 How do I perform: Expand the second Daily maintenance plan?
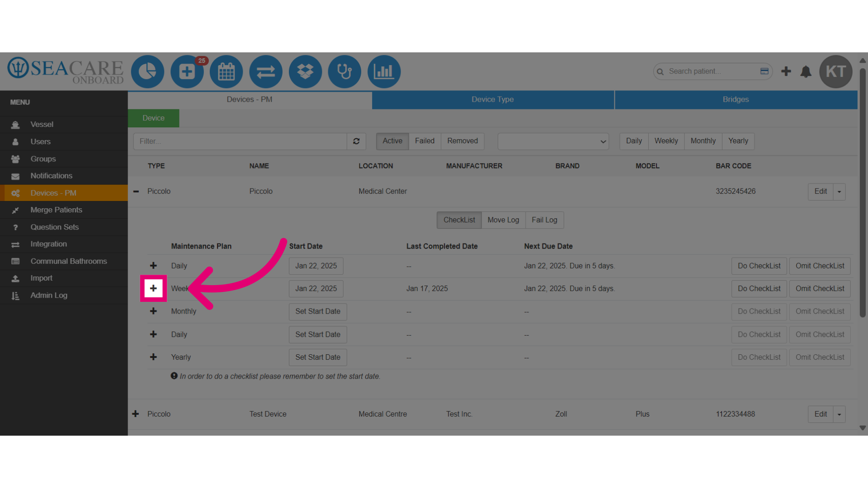coord(153,334)
